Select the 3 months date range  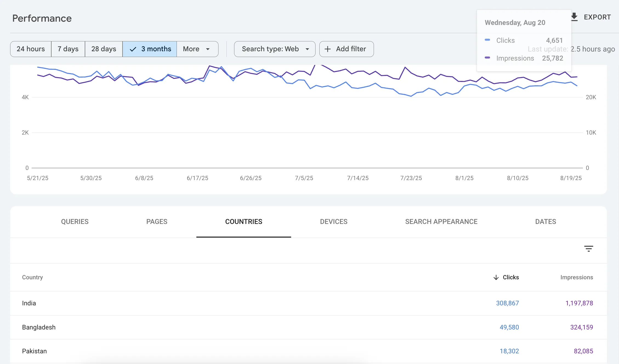150,49
